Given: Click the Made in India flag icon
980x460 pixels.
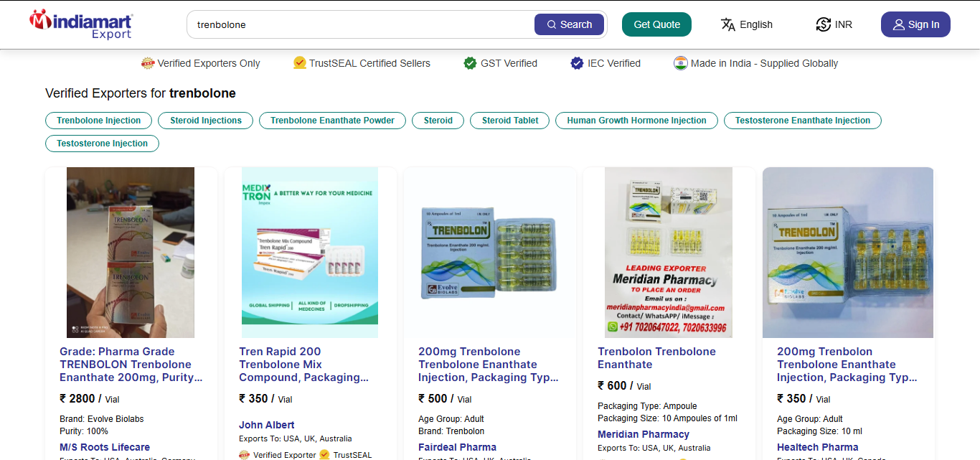Looking at the screenshot, I should (x=680, y=63).
